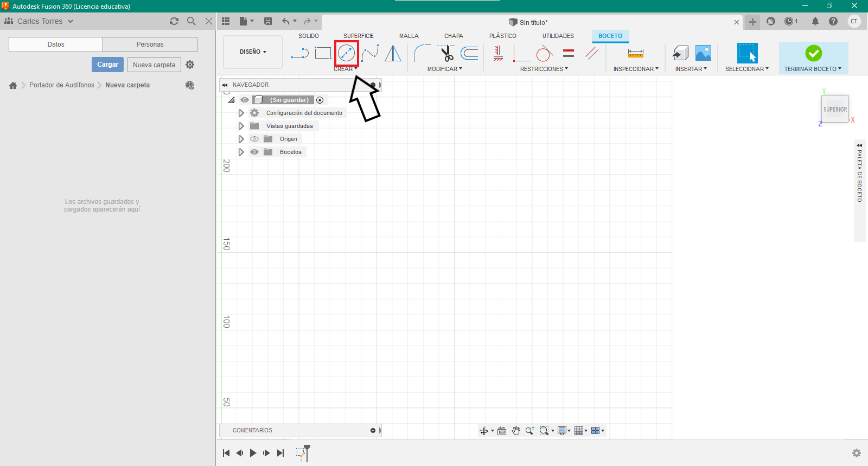Open the DISEÑO workspace dropdown
This screenshot has height=466, width=868.
[x=253, y=52]
